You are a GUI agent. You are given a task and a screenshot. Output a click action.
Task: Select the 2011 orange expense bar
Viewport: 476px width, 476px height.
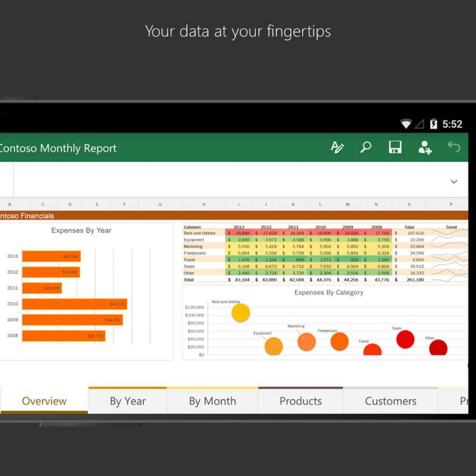[x=42, y=288]
